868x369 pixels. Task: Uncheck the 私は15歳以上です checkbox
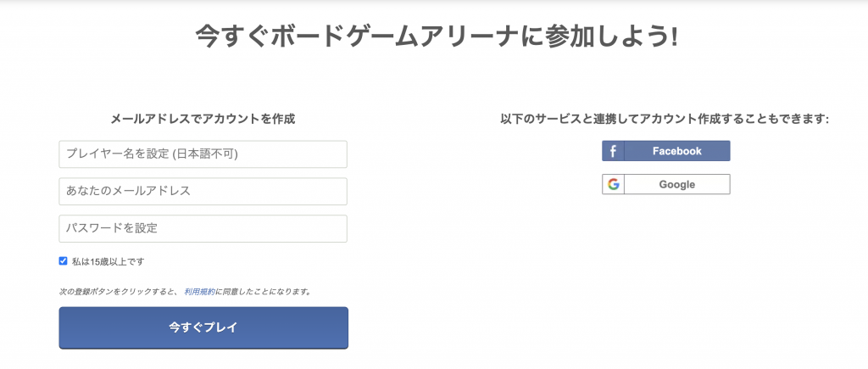point(63,261)
